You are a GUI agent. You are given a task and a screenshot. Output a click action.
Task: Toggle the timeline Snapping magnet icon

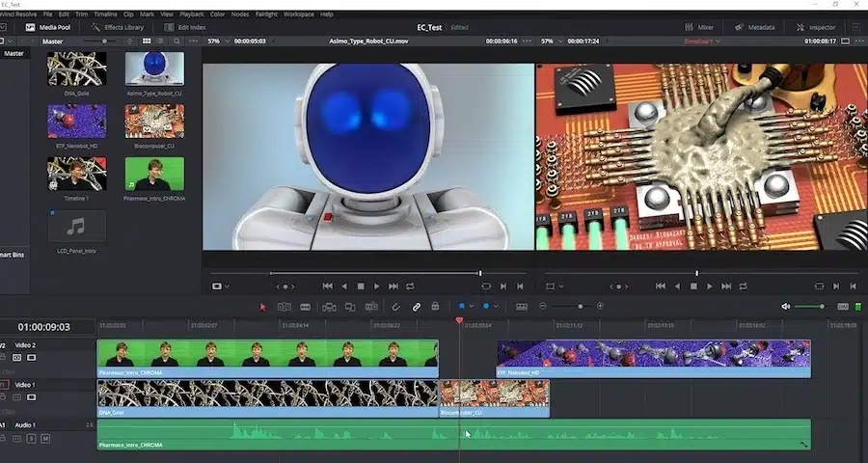click(395, 307)
